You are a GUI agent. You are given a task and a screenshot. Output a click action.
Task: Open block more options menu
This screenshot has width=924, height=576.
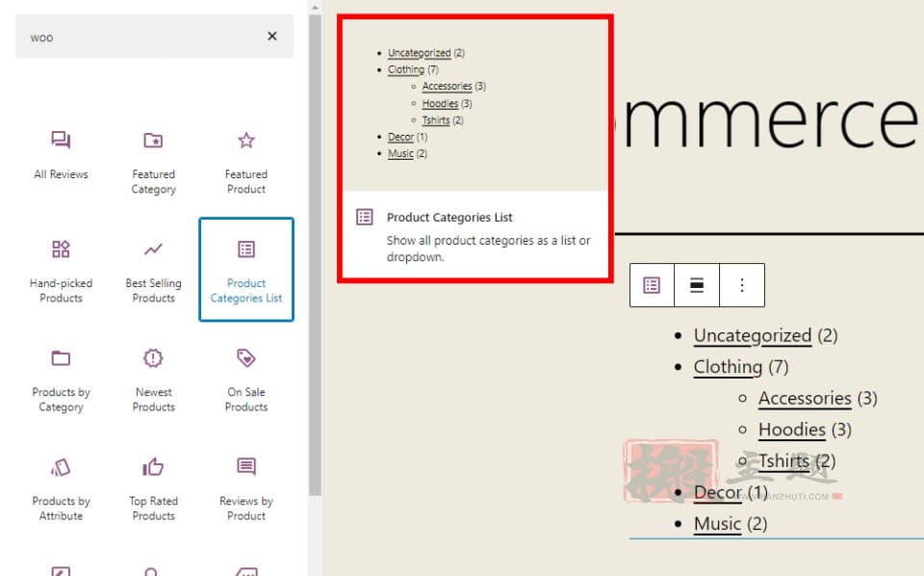[x=742, y=285]
